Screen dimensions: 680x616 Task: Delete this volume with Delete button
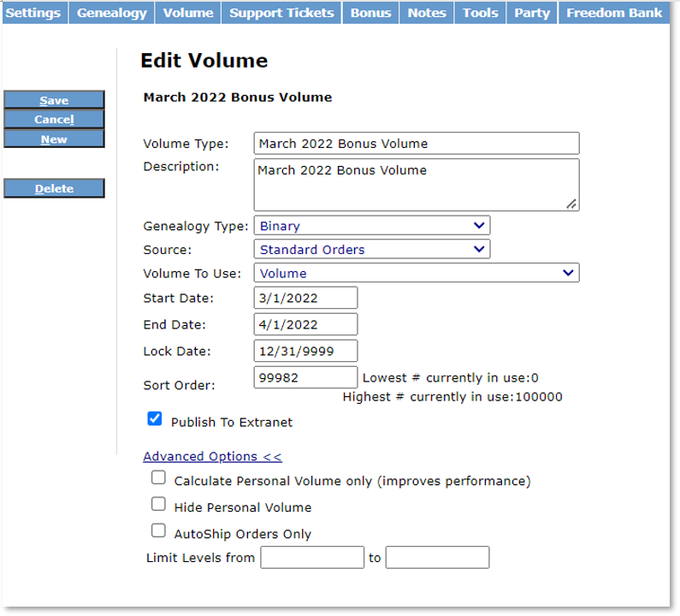point(54,188)
